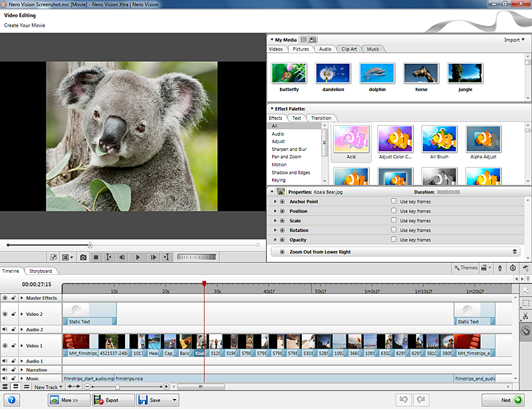This screenshot has height=409, width=532.
Task: Delete the Zoom Out effect via trash icon
Action: (x=514, y=252)
